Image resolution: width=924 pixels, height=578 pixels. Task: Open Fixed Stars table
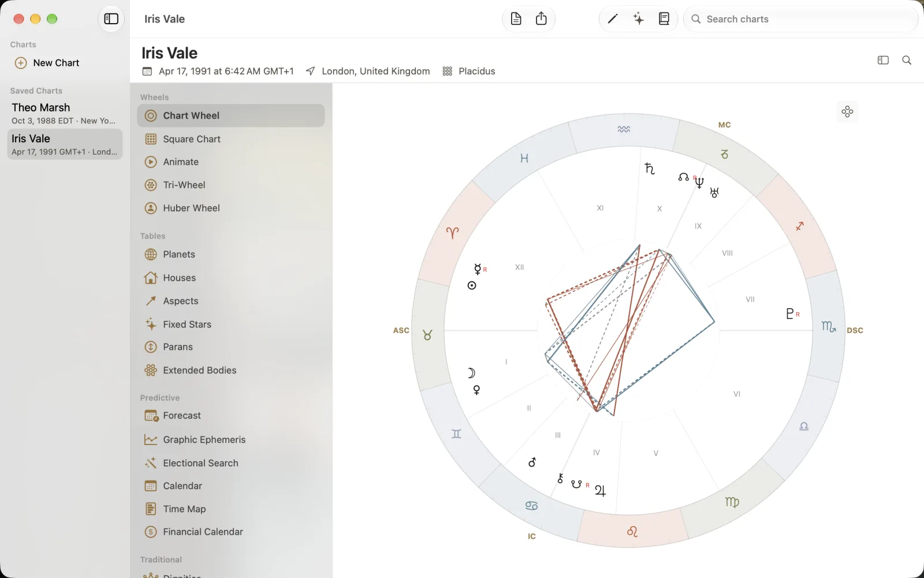tap(231, 324)
